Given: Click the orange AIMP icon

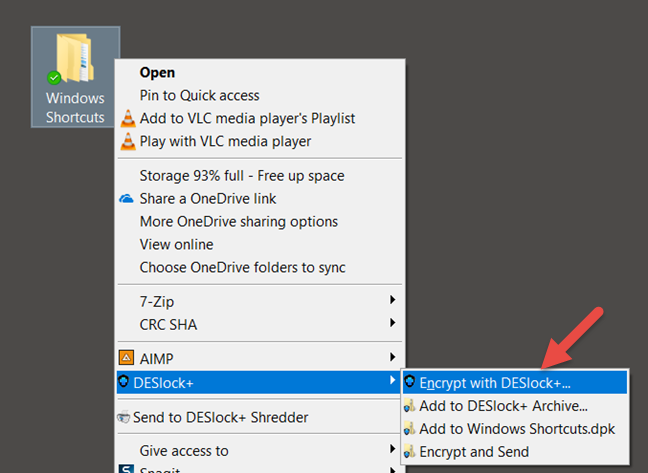Looking at the screenshot, I should coord(126,358).
